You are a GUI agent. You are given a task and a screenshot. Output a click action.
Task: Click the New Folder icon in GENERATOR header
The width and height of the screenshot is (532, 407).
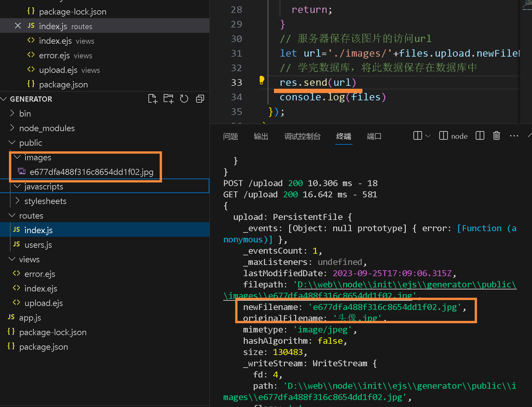[x=168, y=99]
